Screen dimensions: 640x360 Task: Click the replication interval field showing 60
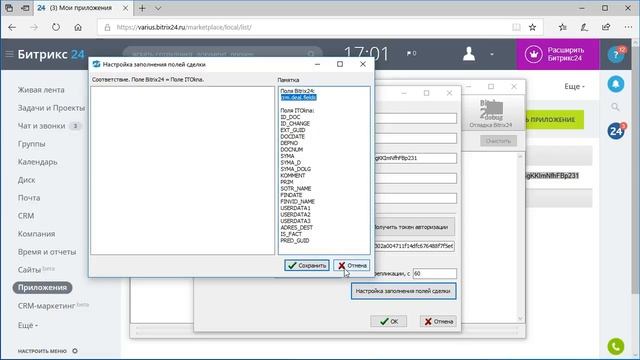[434, 273]
